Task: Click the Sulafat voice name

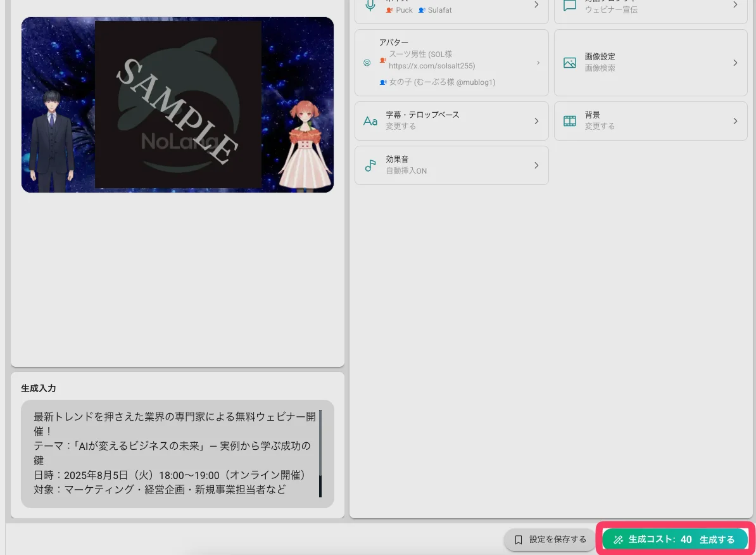Action: click(x=439, y=10)
